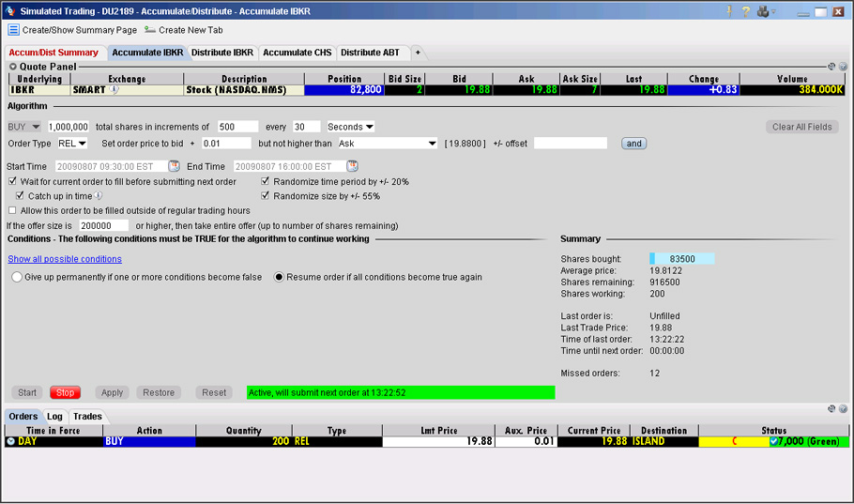Screen dimensions: 854x504
Task: Open the Ask price limit dropdown
Action: pyautogui.click(x=388, y=144)
